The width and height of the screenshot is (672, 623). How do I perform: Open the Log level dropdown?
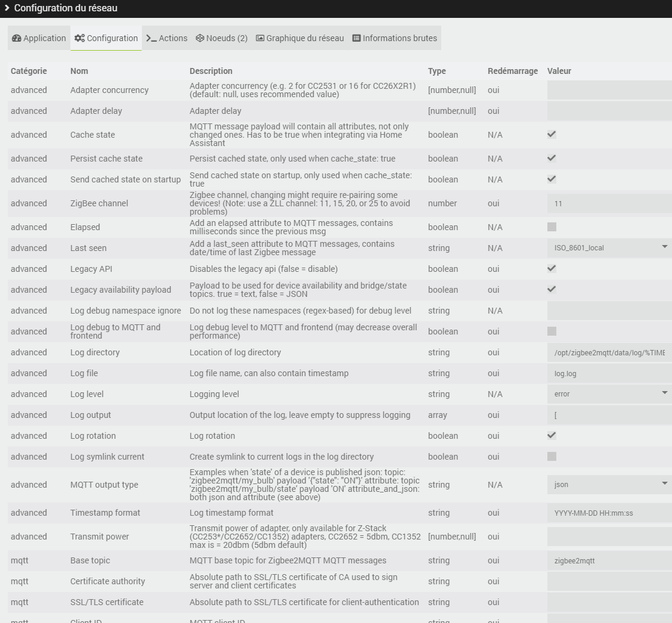coord(608,394)
